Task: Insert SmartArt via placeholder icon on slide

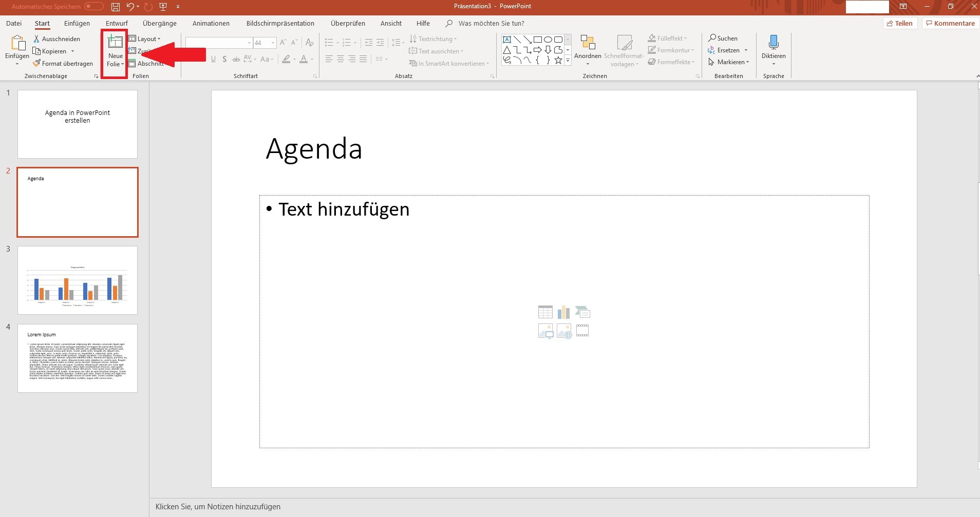Action: tap(582, 312)
